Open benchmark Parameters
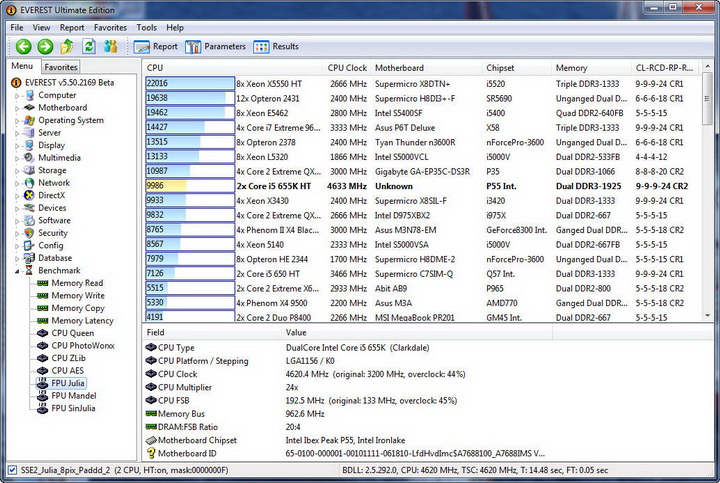The height and width of the screenshot is (483, 720). tap(215, 46)
